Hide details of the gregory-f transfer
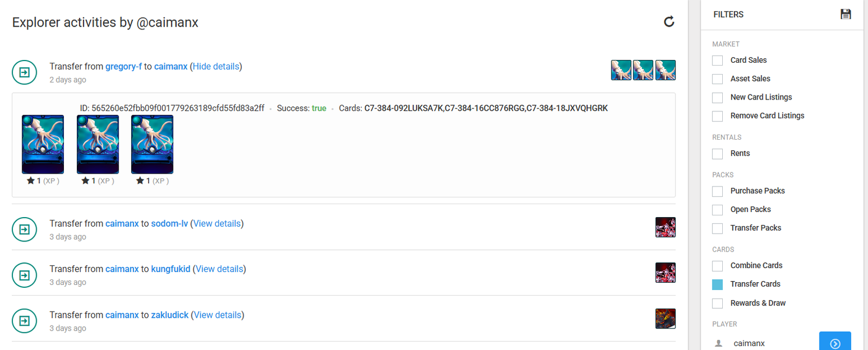 216,66
